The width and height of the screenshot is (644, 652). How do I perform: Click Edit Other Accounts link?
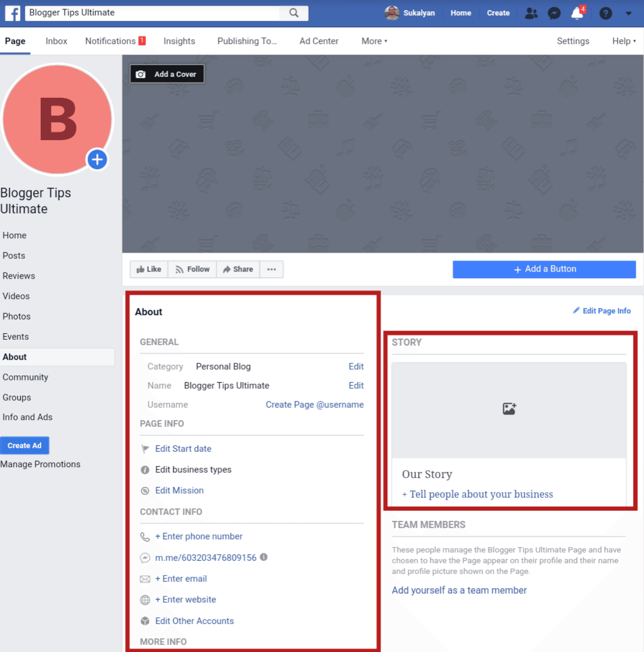coord(195,621)
